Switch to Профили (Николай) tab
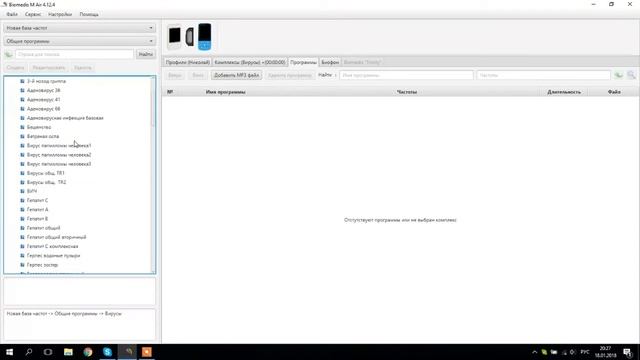640x360 pixels. click(x=187, y=62)
